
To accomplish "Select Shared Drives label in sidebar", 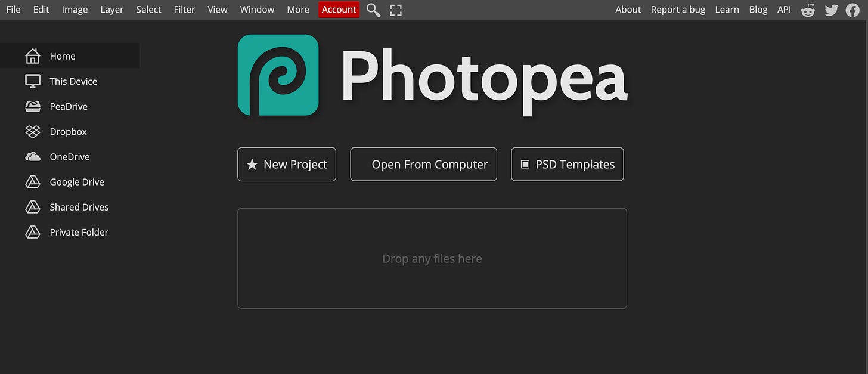I will [x=79, y=207].
